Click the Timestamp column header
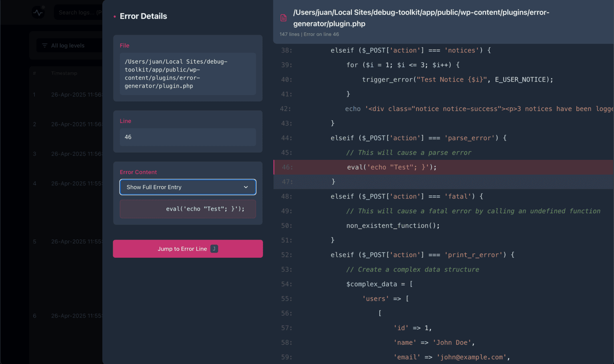This screenshot has width=614, height=364. (x=64, y=73)
